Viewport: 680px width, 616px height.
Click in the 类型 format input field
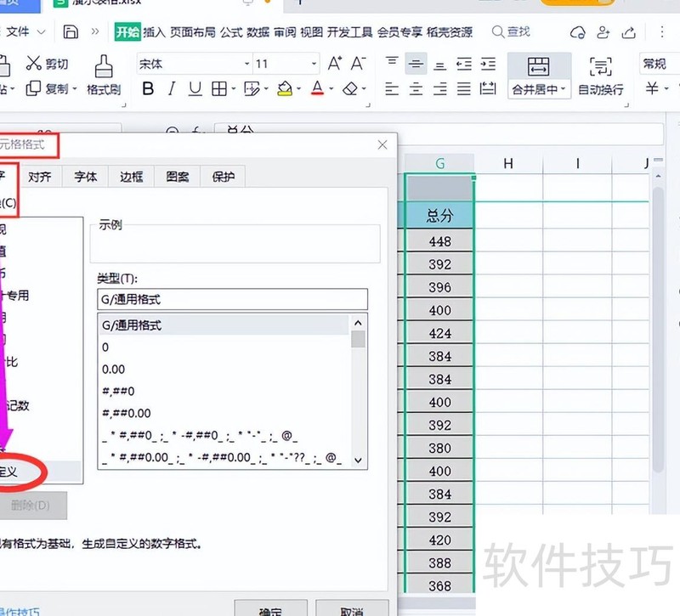232,299
